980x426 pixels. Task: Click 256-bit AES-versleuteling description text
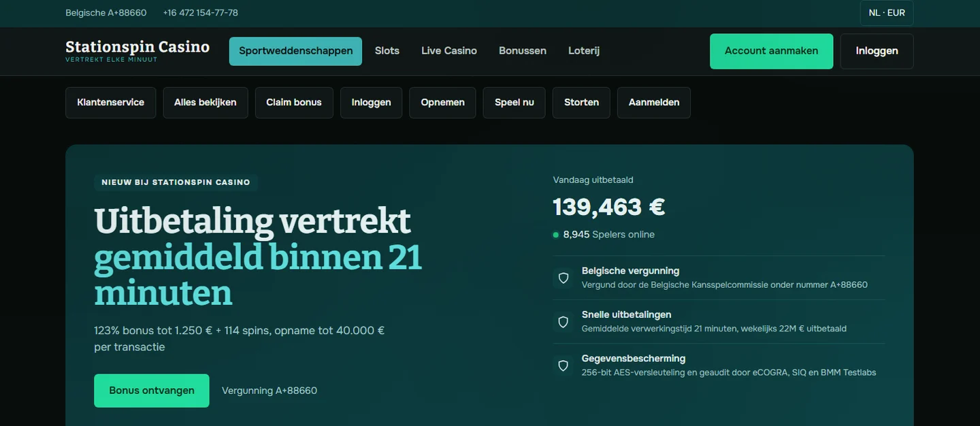[x=729, y=373]
